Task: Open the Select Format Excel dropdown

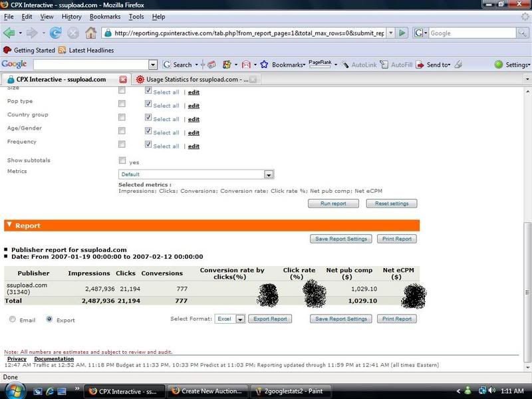Action: coord(240,319)
